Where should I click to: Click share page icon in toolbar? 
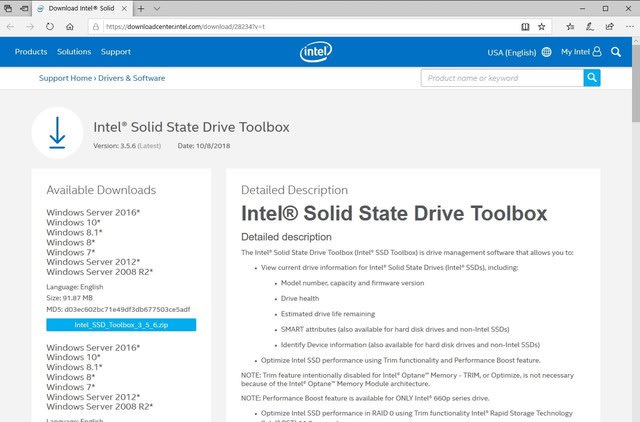[610, 27]
